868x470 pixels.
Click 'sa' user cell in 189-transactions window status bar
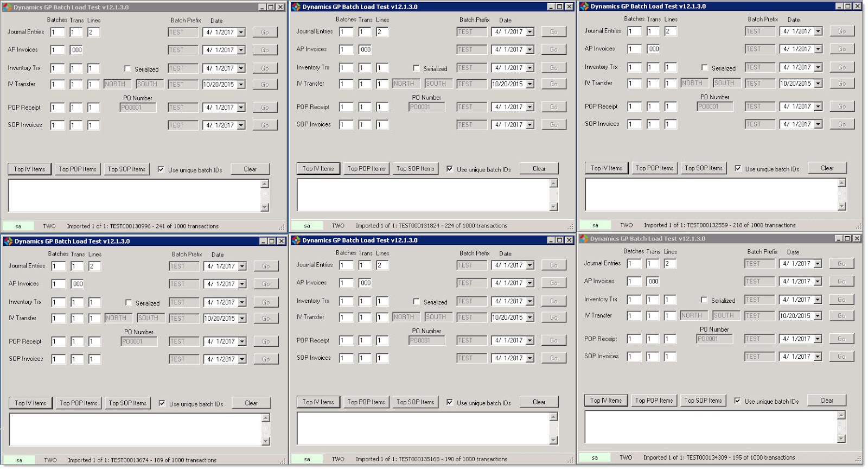pos(19,460)
